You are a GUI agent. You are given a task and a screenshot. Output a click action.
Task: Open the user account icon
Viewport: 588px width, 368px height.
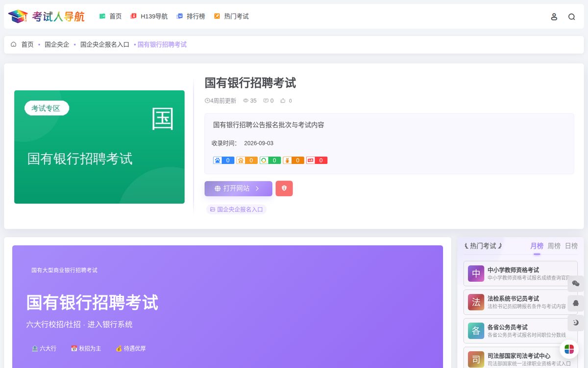pos(554,17)
